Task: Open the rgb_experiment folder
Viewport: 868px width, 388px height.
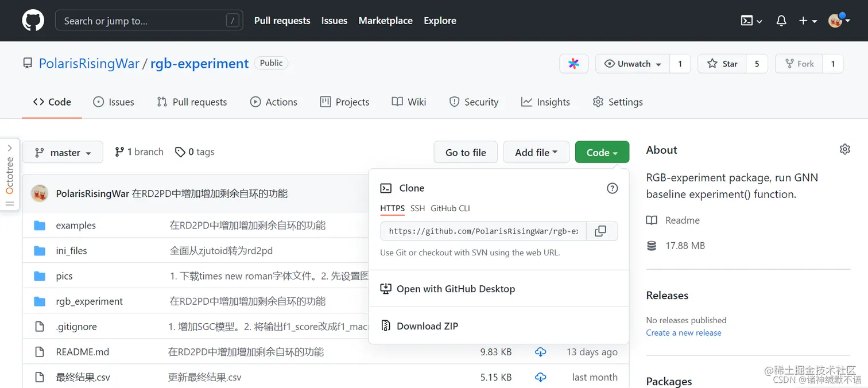Action: point(89,301)
